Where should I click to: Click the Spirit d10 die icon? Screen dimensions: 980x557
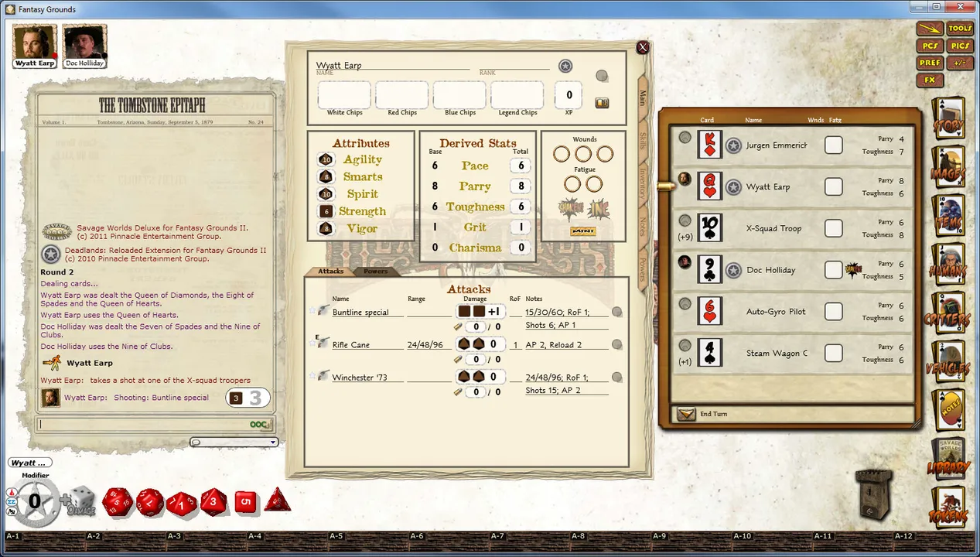click(x=326, y=194)
